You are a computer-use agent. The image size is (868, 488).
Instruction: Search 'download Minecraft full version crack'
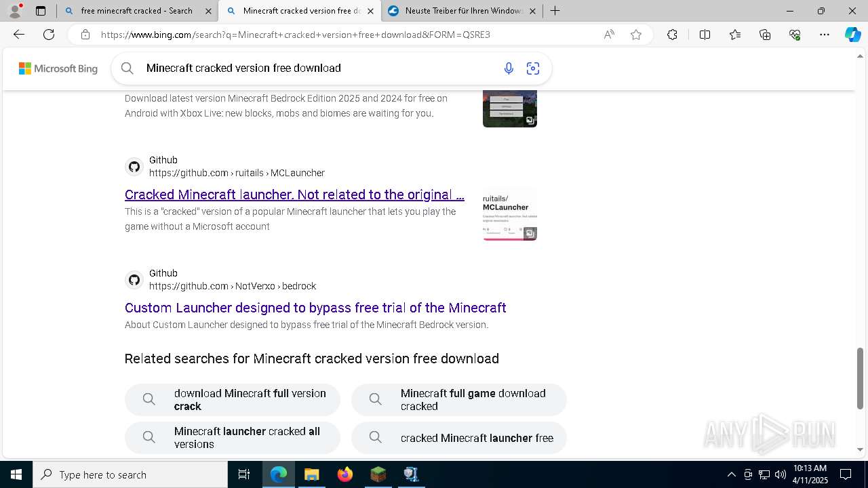coord(233,400)
